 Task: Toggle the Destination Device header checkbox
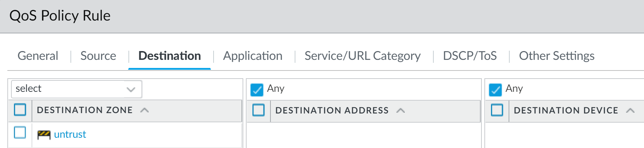pos(497,110)
